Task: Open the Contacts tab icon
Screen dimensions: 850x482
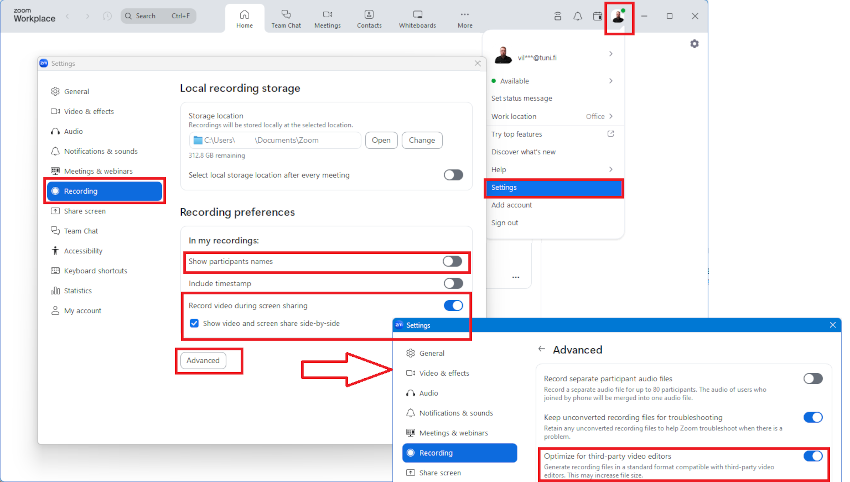Action: coord(369,16)
